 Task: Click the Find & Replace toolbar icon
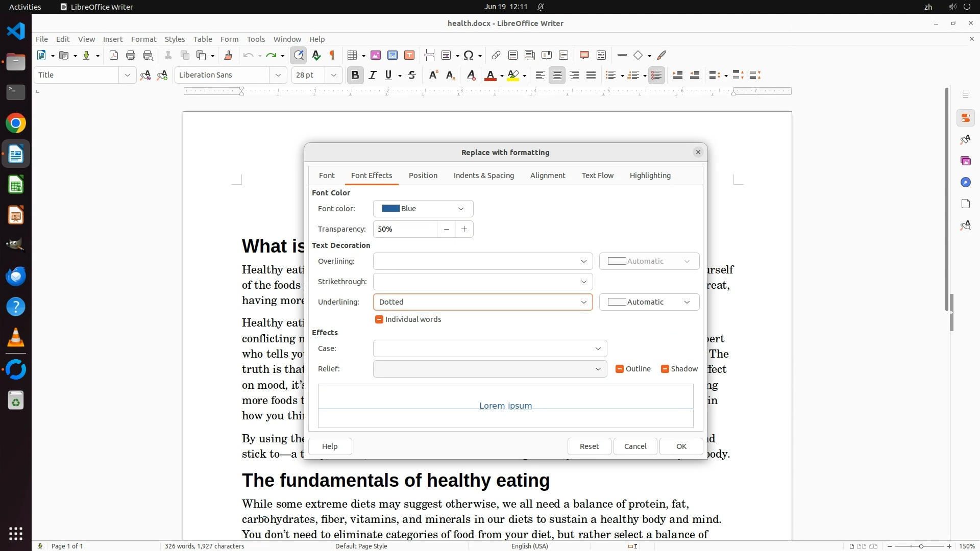pyautogui.click(x=299, y=56)
